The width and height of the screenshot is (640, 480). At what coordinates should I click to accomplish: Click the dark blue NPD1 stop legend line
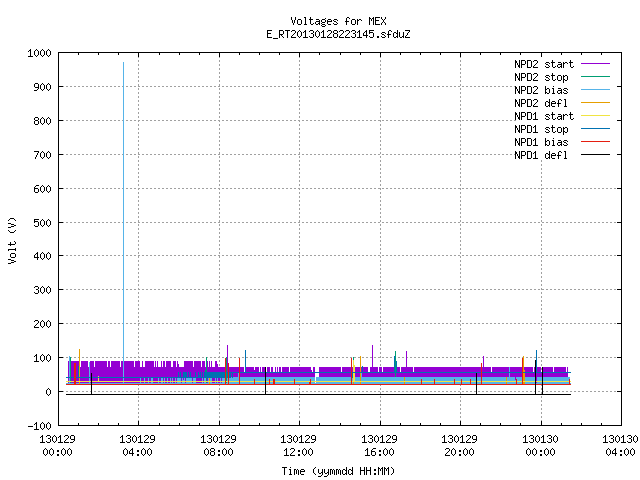(596, 129)
